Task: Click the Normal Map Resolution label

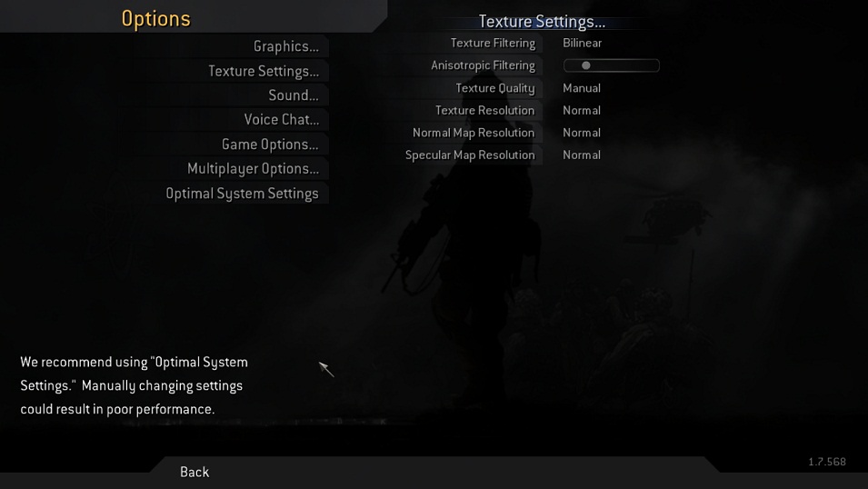Action: (474, 133)
